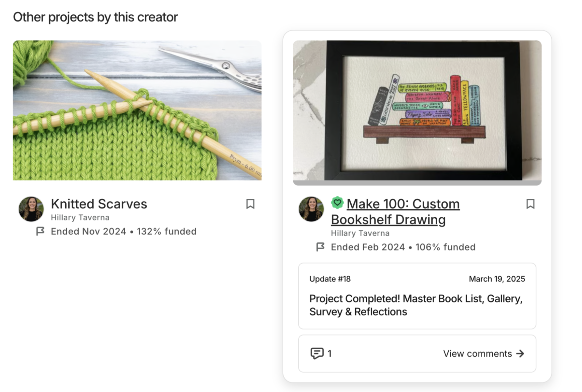Click the March 19, 2025 update date

(497, 279)
